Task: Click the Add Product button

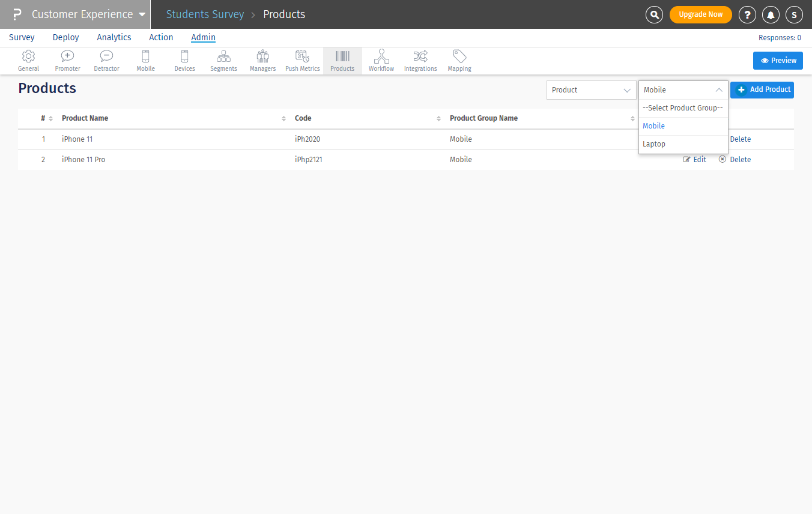Action: point(762,89)
